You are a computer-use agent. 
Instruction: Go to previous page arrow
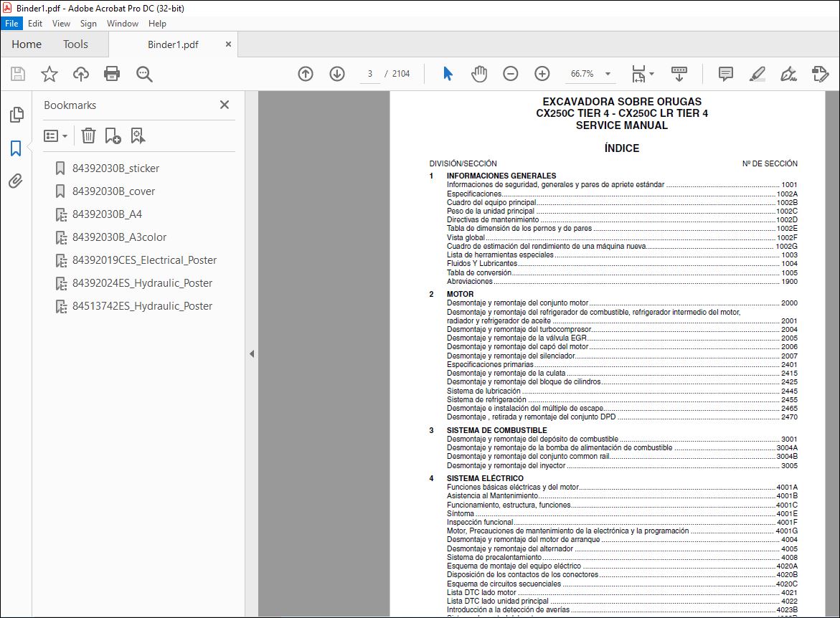click(x=306, y=74)
